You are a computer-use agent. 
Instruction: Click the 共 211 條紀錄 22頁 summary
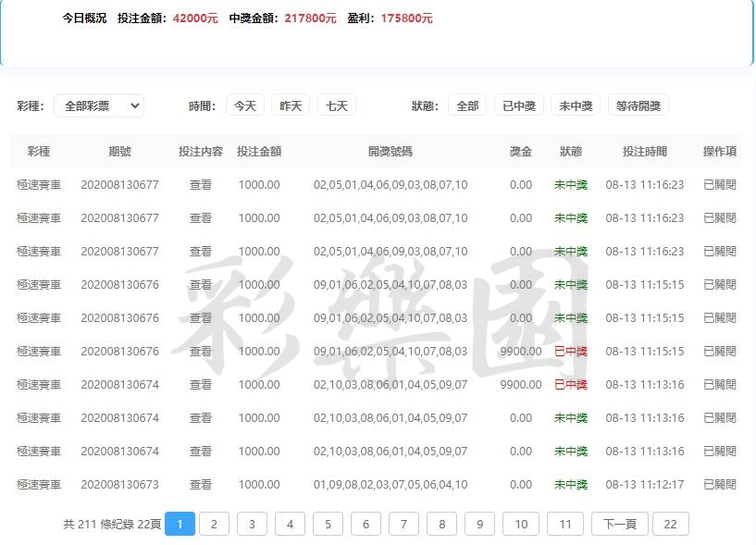pos(112,524)
